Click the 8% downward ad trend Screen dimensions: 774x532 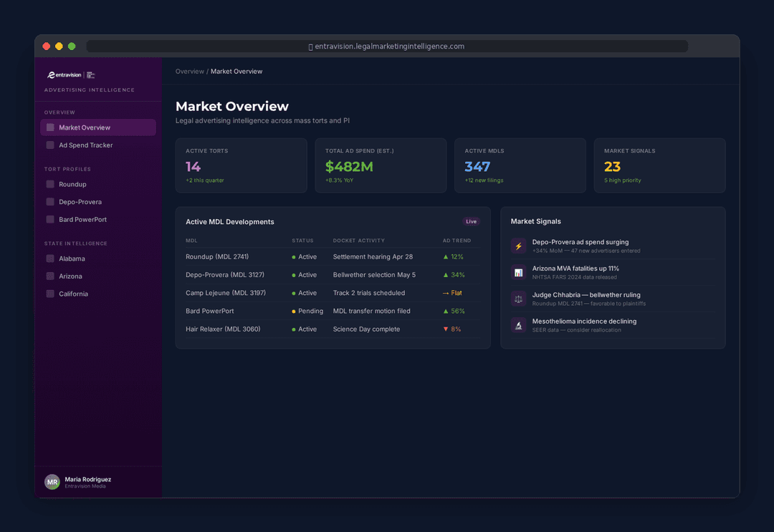pyautogui.click(x=452, y=329)
